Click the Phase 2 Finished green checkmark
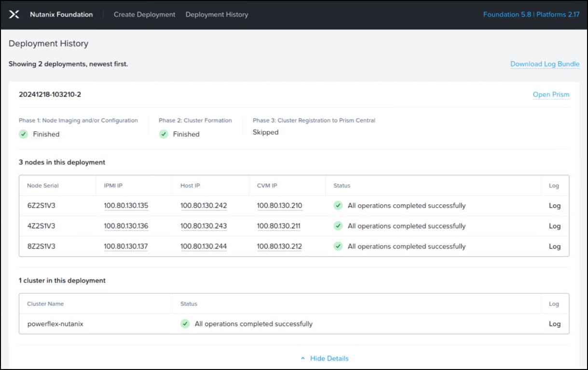This screenshot has height=370, width=588. [x=164, y=134]
